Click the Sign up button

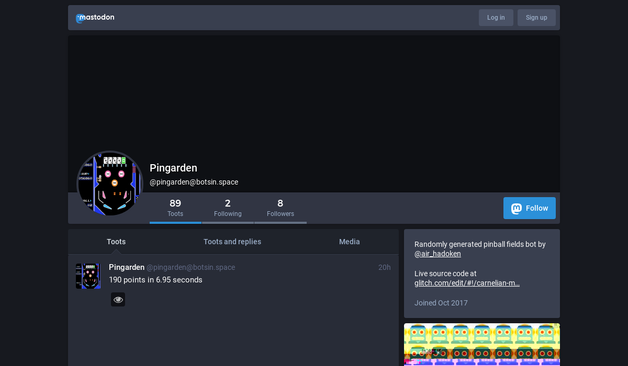[536, 18]
